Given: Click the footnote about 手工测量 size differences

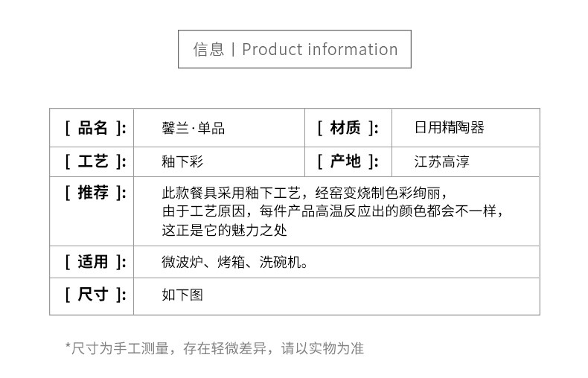Looking at the screenshot, I should 217,348.
